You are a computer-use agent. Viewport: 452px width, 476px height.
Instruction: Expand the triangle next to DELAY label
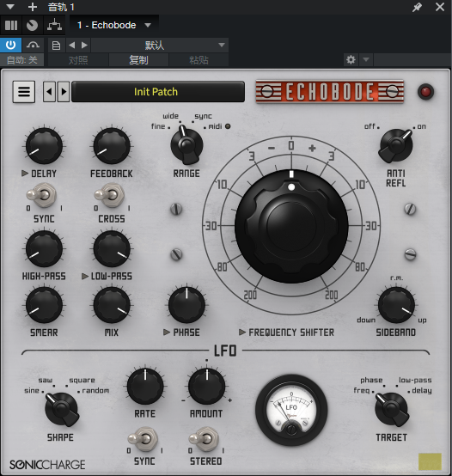[x=25, y=174]
